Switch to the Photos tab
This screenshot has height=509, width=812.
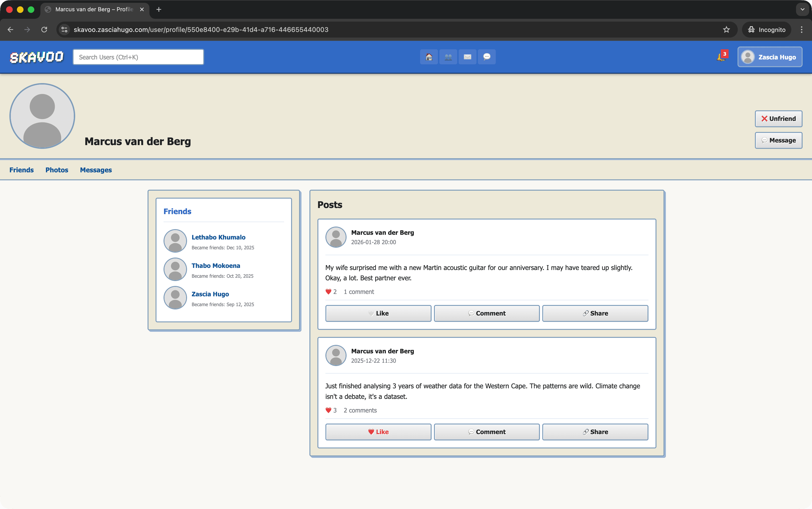[57, 170]
